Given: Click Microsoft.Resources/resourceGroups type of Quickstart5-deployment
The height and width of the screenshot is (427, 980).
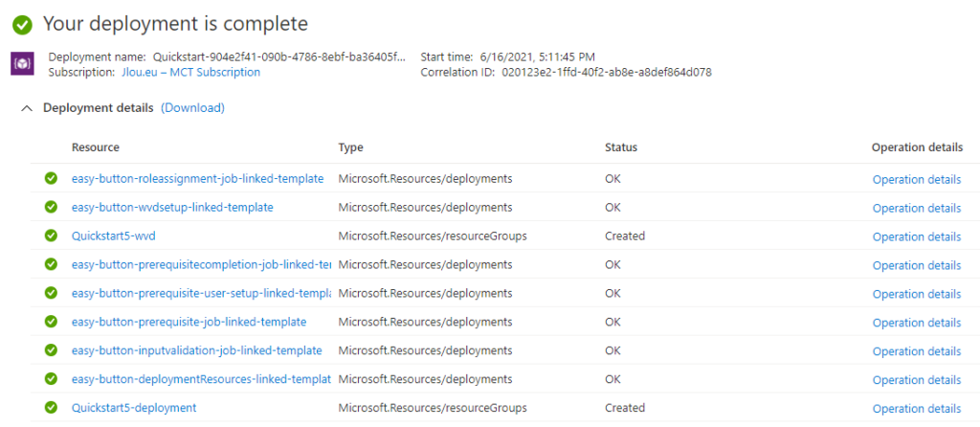Looking at the screenshot, I should [x=433, y=408].
